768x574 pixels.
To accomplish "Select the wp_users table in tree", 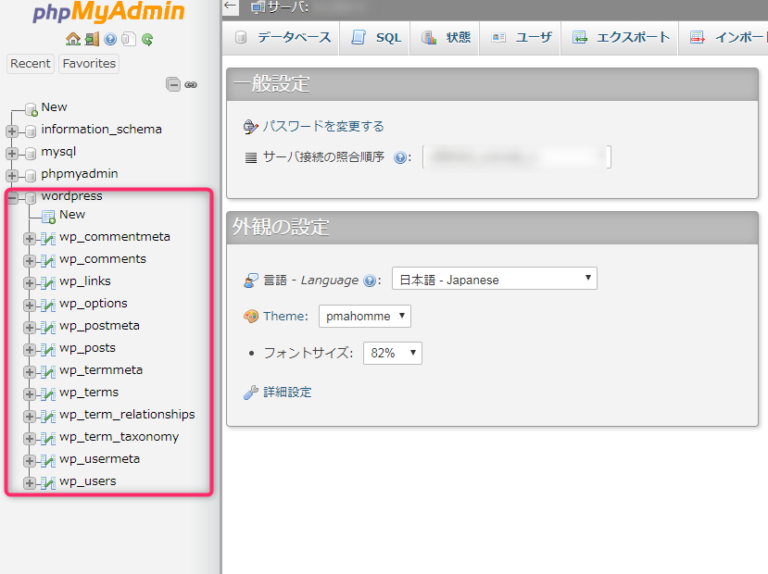I will (87, 481).
